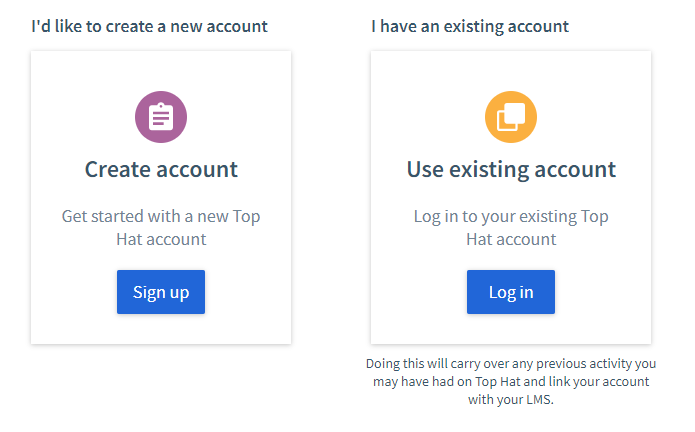Click the purple clipboard Create account icon
Screen dimensions: 695x432
point(161,117)
